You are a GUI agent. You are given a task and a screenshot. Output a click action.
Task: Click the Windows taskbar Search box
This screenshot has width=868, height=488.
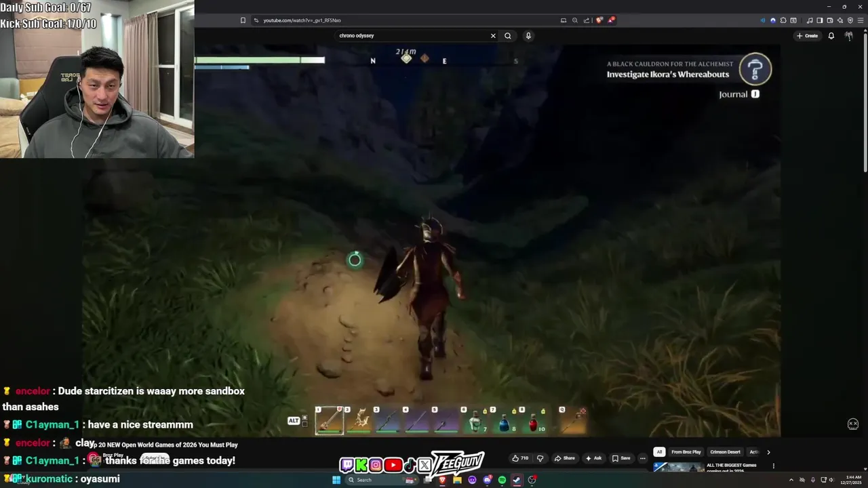382,480
